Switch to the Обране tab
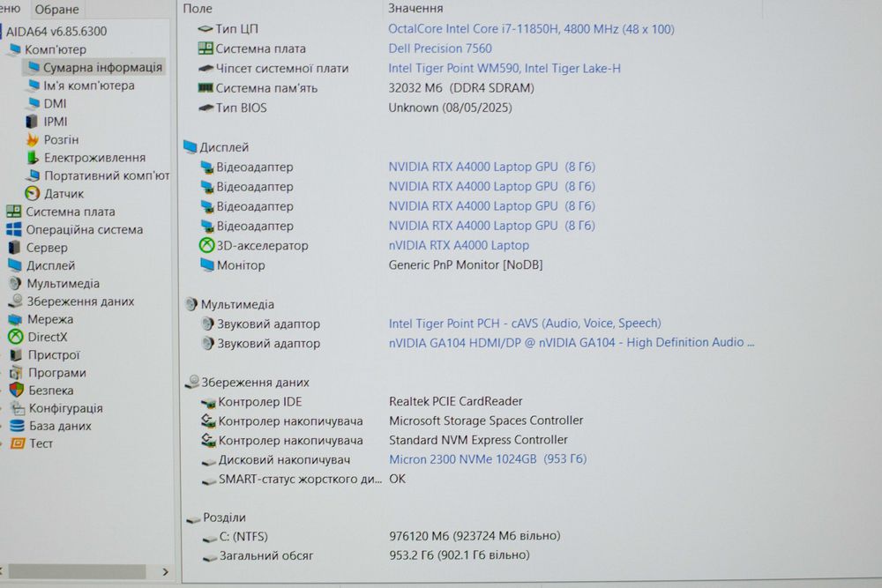 pos(56,9)
